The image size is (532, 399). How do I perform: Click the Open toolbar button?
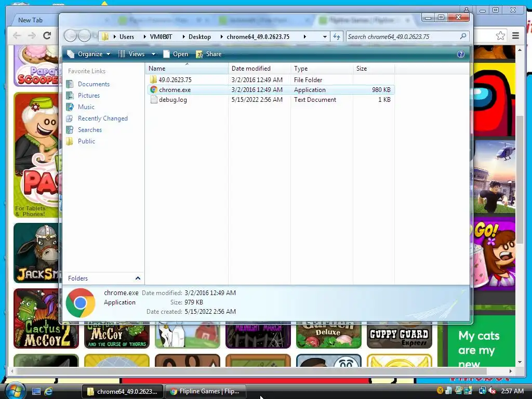tap(176, 54)
